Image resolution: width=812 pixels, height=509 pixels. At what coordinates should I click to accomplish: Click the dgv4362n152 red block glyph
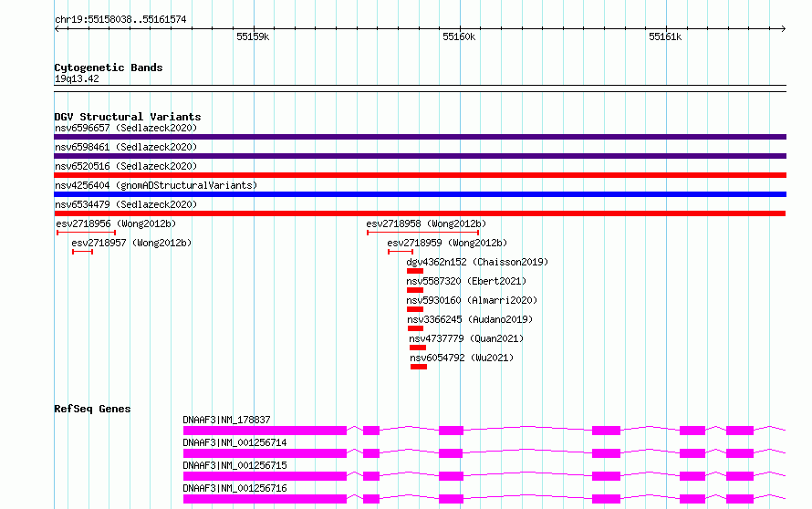(415, 271)
